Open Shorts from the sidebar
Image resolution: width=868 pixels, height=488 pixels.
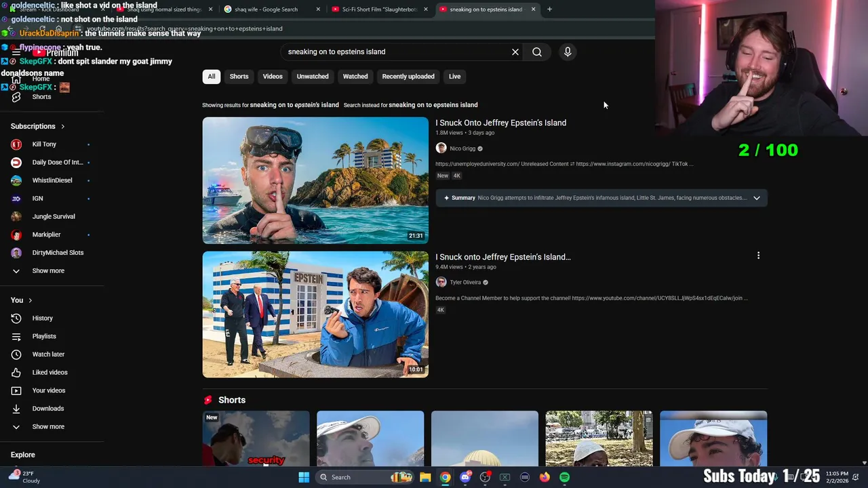(x=41, y=97)
